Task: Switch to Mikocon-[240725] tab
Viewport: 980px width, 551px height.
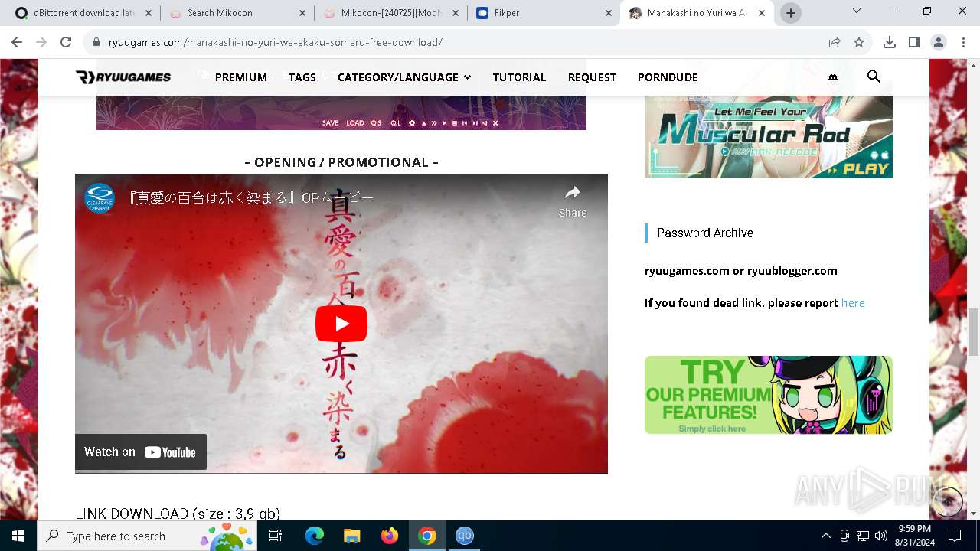Action: (390, 13)
